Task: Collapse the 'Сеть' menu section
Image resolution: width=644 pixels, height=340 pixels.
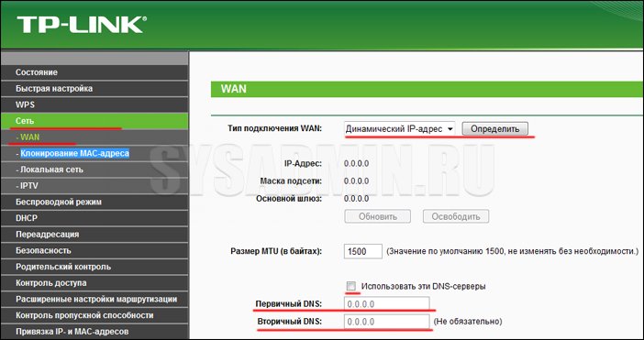Action: pos(94,121)
